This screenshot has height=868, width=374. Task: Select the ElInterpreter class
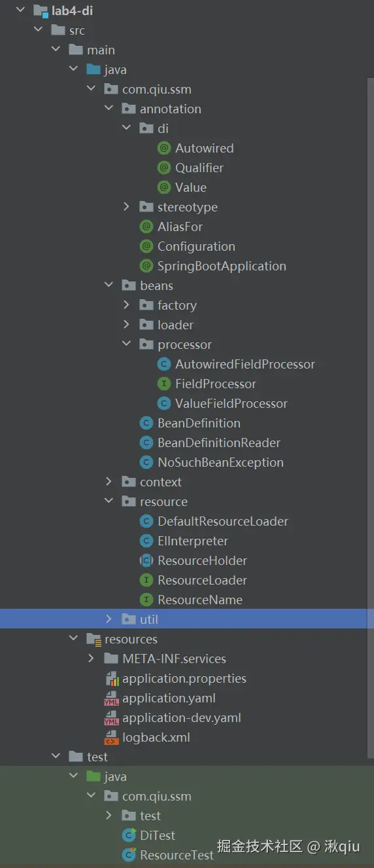[193, 541]
